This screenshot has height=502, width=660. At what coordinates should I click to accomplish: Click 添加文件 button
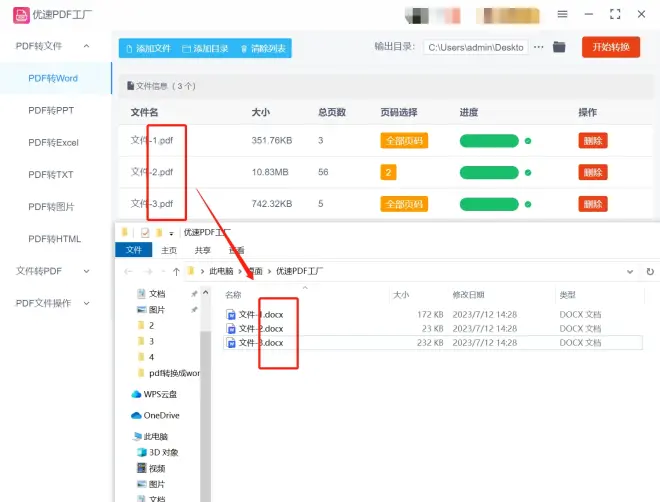pos(149,48)
